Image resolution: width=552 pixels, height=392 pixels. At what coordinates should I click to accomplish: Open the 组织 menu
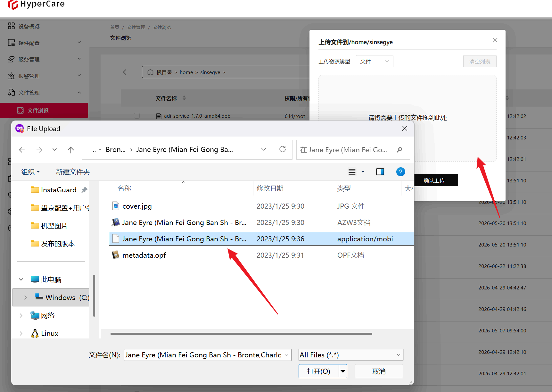30,172
